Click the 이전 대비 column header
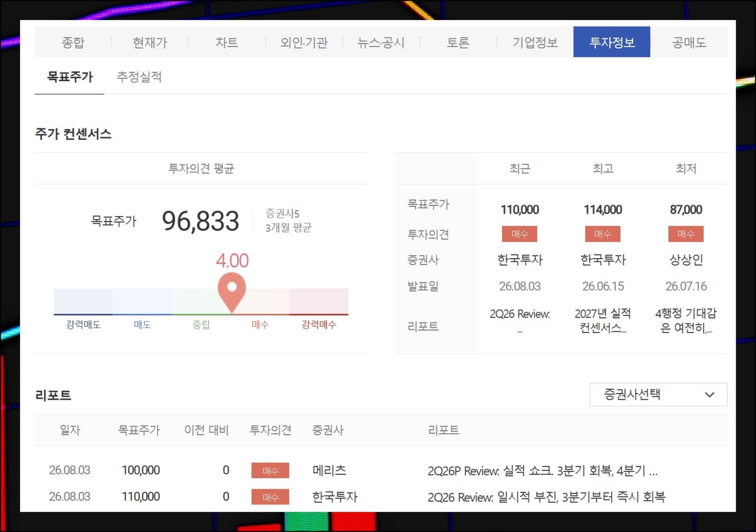 coord(207,431)
